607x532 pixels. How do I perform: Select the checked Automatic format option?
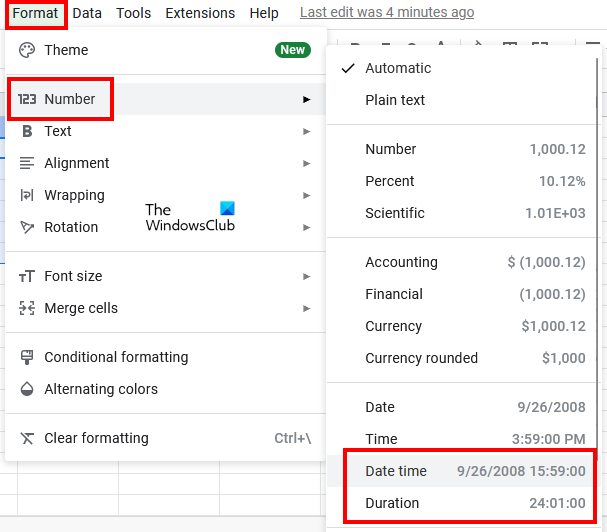(x=398, y=68)
